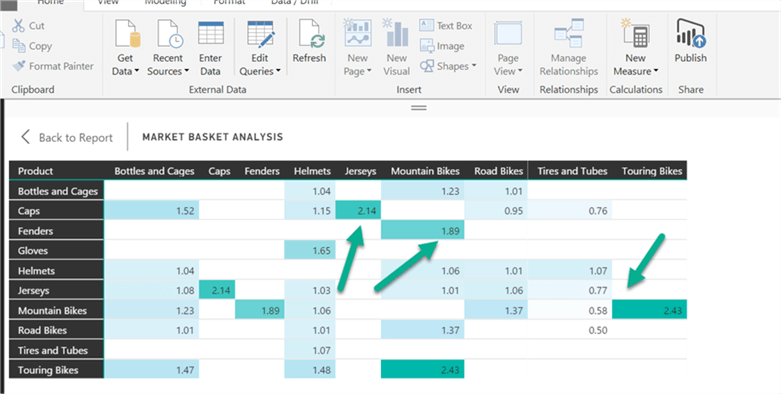781x394 pixels.
Task: Click the Road Bikes column header
Action: tap(499, 171)
